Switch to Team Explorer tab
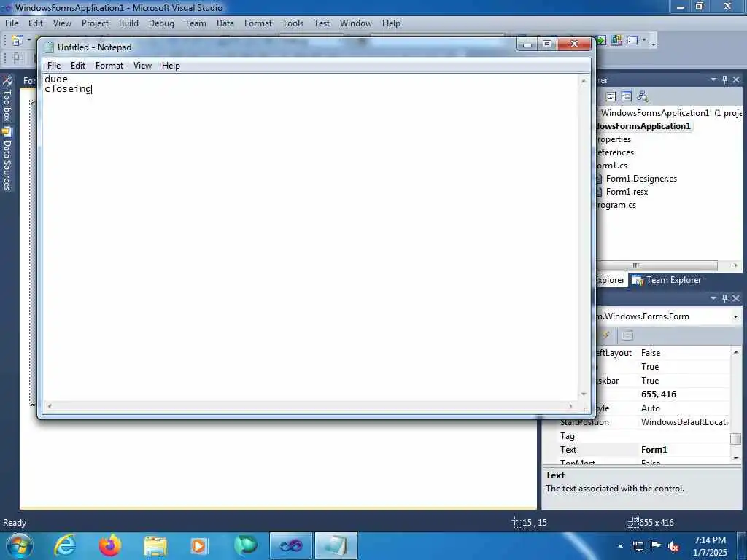The width and height of the screenshot is (747, 560). tap(667, 280)
